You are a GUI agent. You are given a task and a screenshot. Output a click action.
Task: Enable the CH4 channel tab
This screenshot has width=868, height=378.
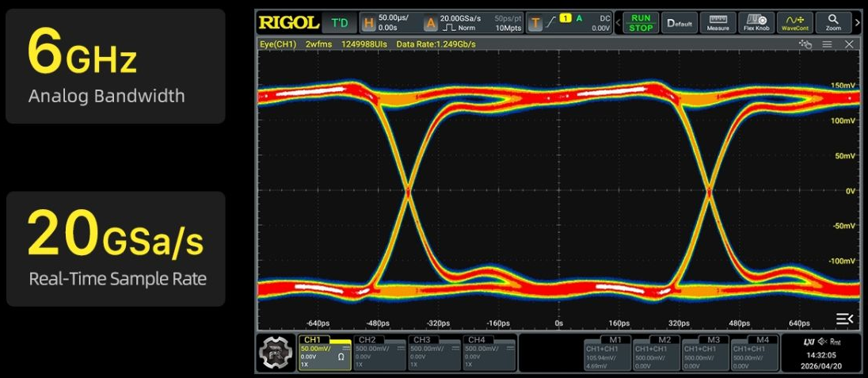(477, 340)
